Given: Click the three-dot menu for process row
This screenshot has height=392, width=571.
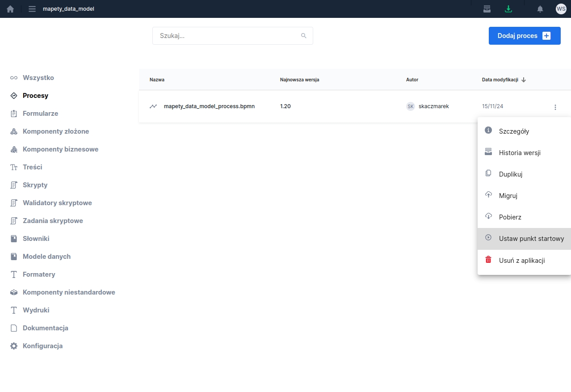Looking at the screenshot, I should tap(555, 107).
